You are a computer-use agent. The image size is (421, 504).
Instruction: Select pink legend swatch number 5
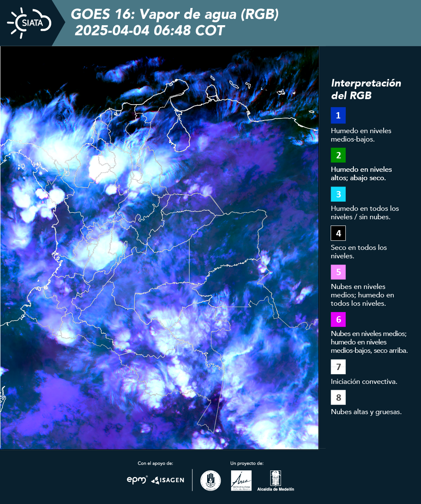(x=338, y=272)
